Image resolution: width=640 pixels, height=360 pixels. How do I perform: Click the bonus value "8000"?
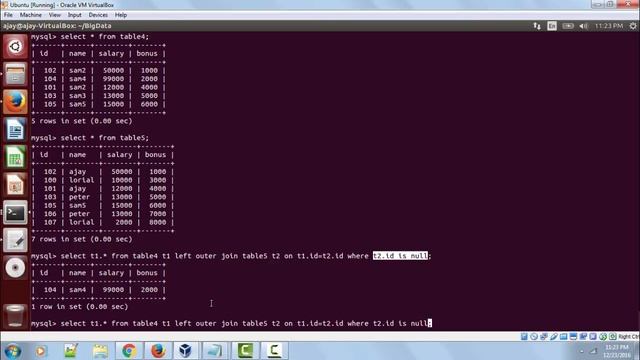(158, 222)
